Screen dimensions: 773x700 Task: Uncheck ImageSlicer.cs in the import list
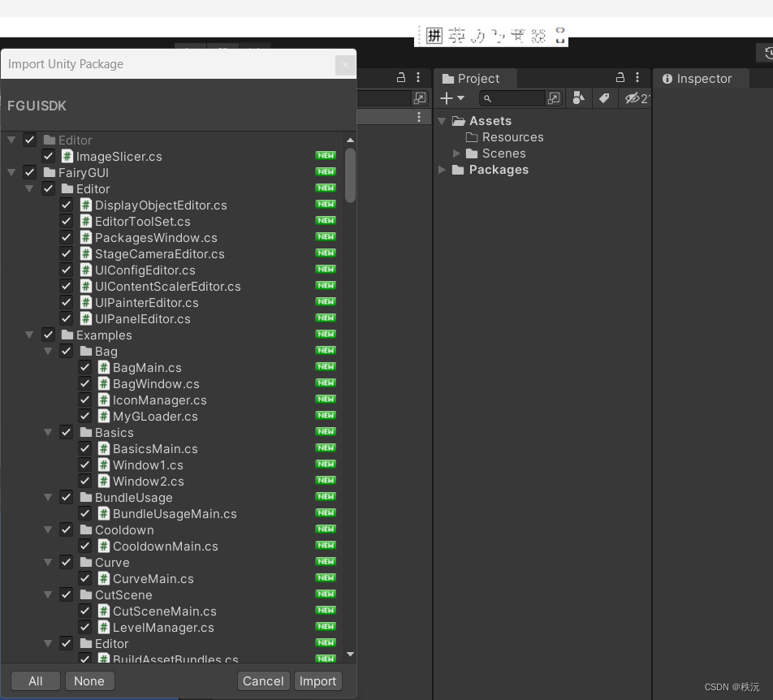click(48, 156)
